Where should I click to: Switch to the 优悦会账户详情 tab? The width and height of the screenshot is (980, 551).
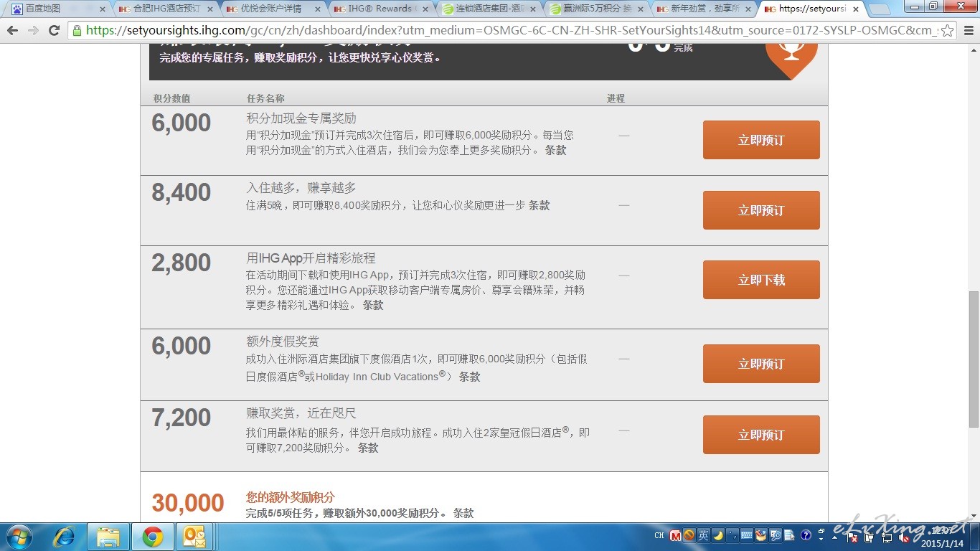(x=274, y=9)
